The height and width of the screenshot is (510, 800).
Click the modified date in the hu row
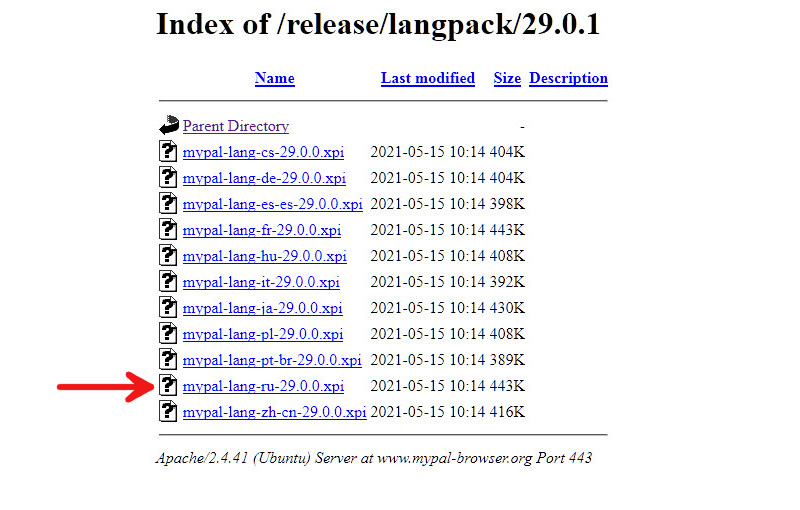[x=428, y=256]
